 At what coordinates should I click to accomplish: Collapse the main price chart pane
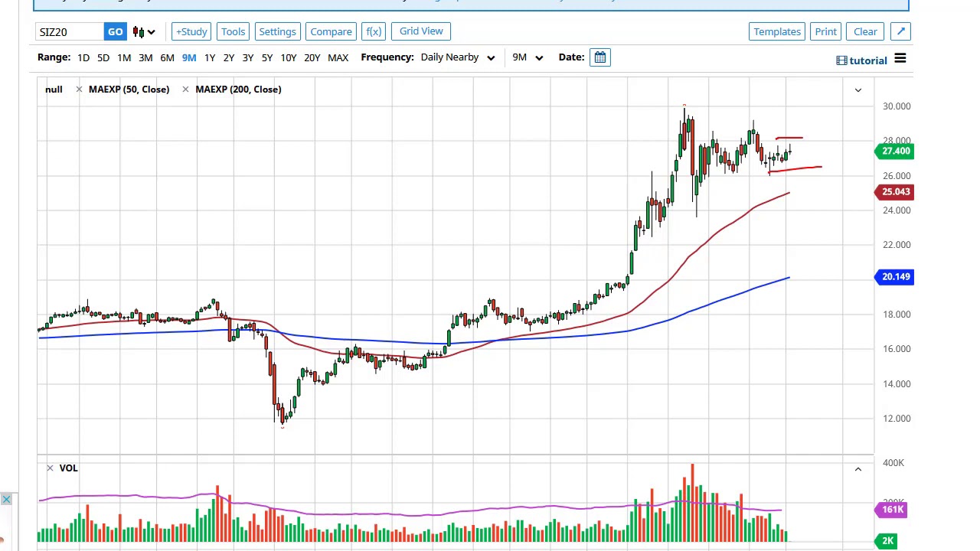point(857,90)
